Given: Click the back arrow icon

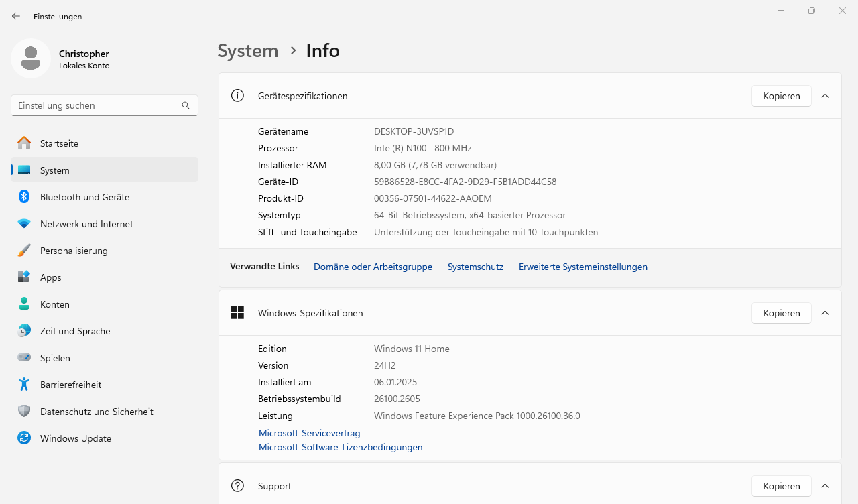Looking at the screenshot, I should (x=16, y=16).
